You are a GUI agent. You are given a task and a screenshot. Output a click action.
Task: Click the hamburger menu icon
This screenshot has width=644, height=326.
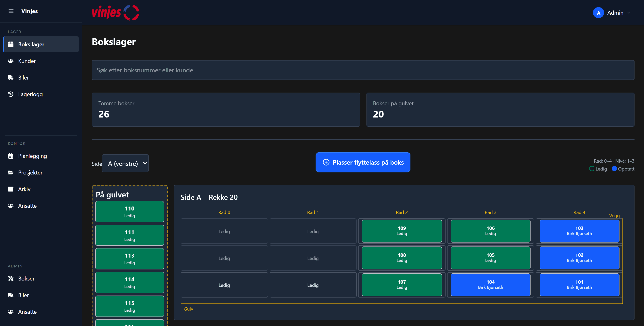click(11, 11)
